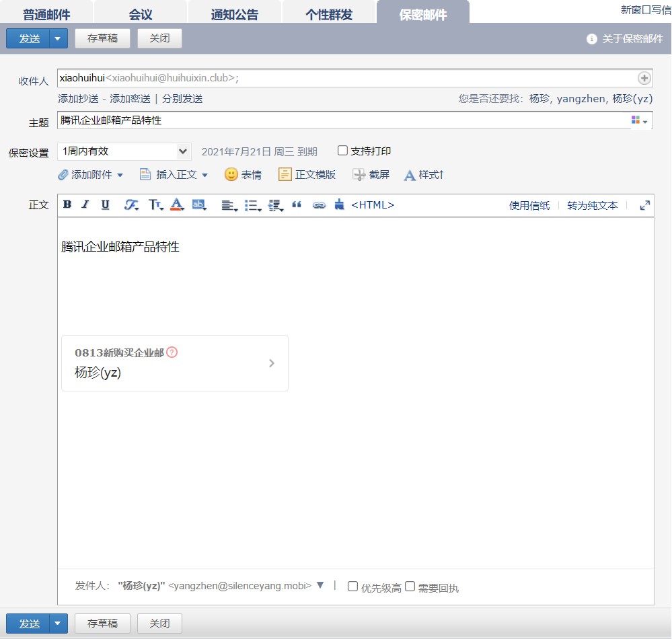Click the 使用信纸 stationery link
Viewport: 672px width, 639px height.
pyautogui.click(x=529, y=206)
